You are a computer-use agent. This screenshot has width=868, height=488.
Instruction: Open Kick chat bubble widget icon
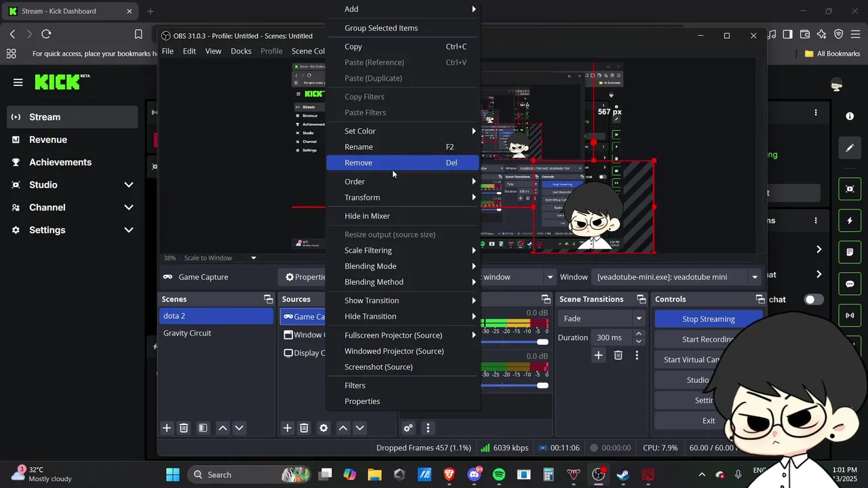point(850,284)
